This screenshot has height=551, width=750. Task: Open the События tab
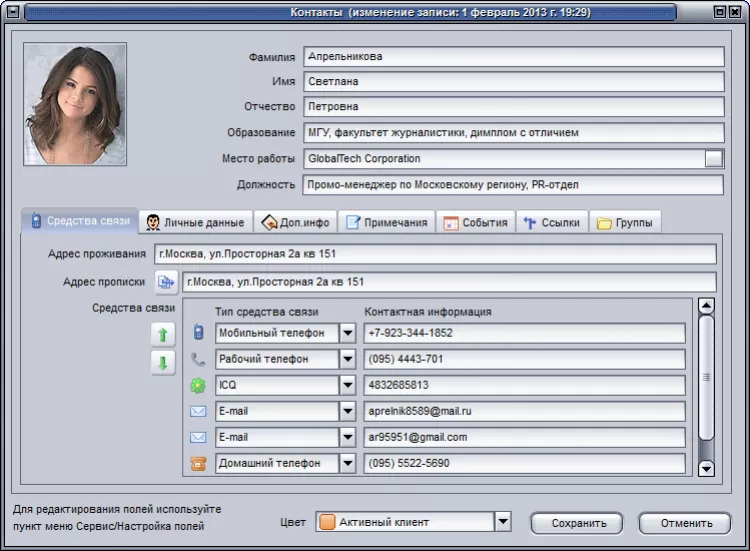[x=475, y=222]
